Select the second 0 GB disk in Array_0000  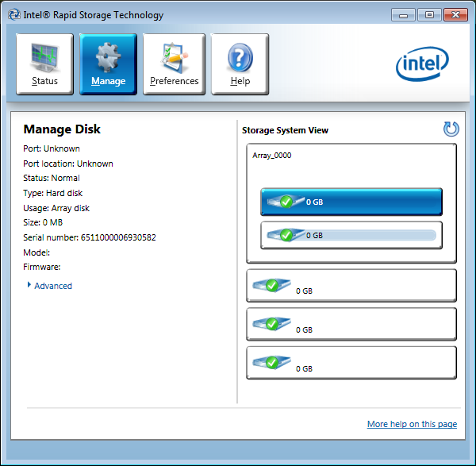351,236
